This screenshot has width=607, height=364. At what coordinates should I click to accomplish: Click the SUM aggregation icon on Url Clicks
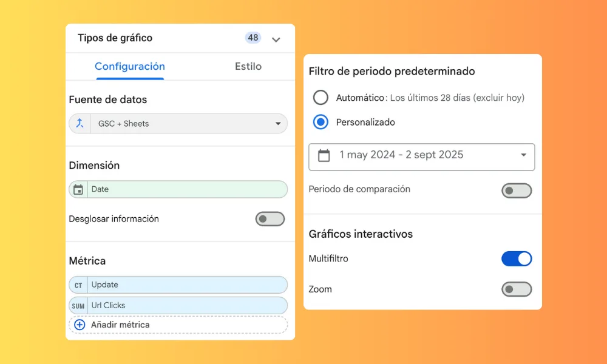pyautogui.click(x=78, y=306)
